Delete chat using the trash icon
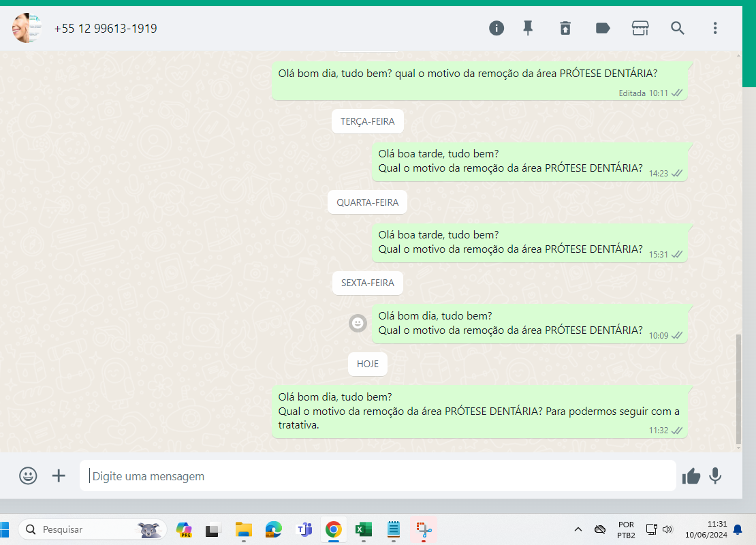 565,28
